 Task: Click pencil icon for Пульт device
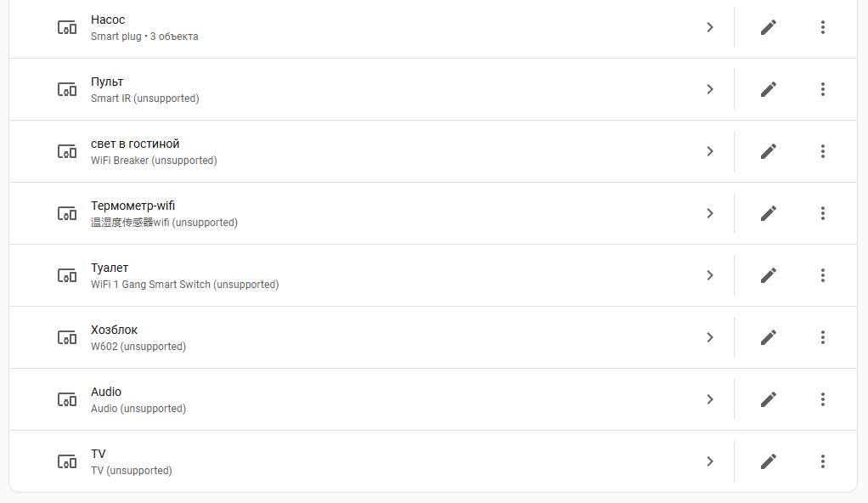(x=769, y=89)
